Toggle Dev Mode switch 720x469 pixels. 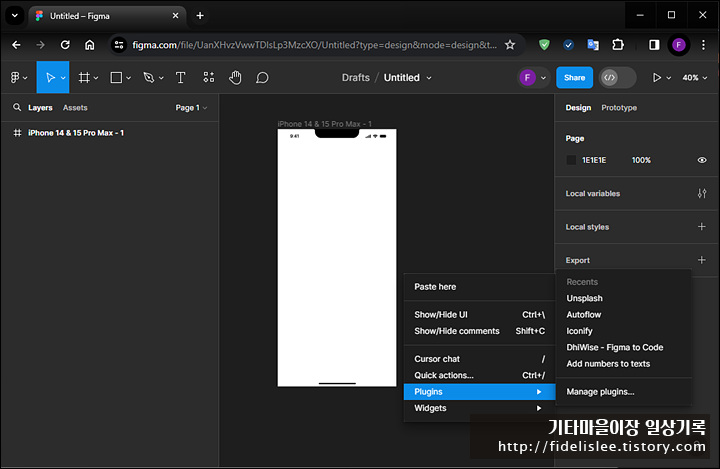pyautogui.click(x=617, y=78)
